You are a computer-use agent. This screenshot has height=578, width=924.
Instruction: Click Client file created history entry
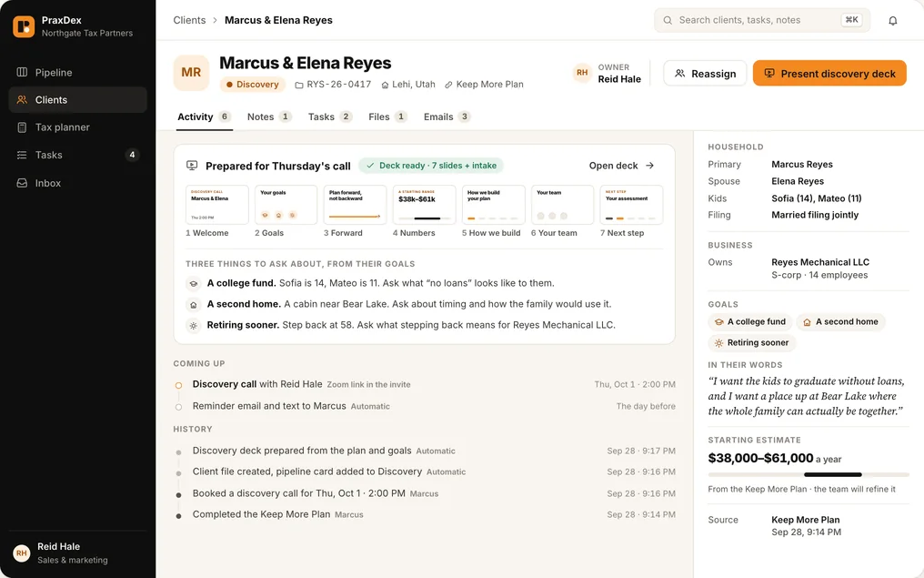tap(425, 472)
